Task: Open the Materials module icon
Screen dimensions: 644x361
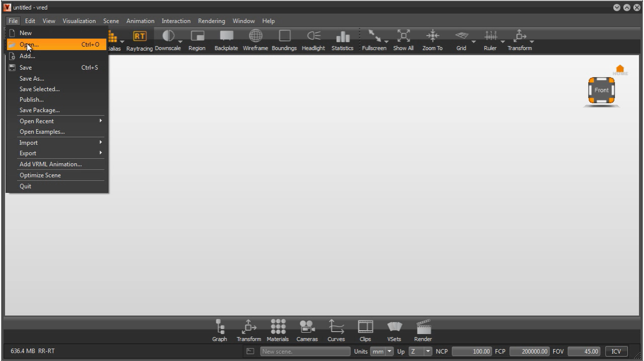Action: 278,326
